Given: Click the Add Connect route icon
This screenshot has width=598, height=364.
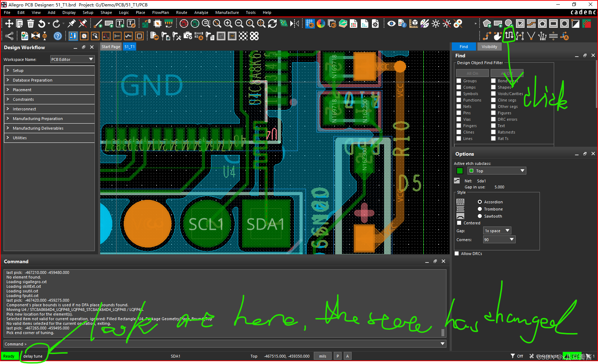Looking at the screenshot, I should point(487,36).
